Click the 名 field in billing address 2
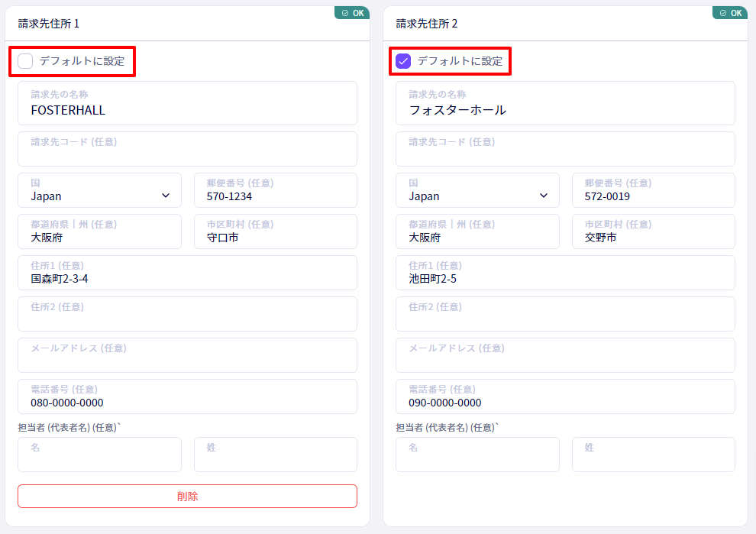This screenshot has height=534, width=756. (478, 455)
